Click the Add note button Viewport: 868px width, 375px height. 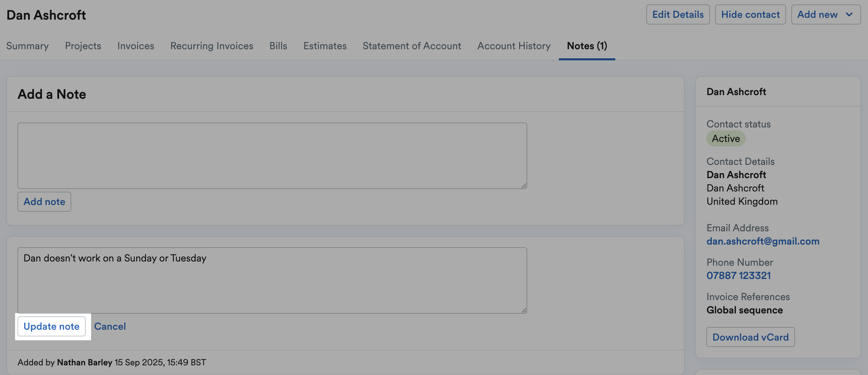tap(44, 202)
